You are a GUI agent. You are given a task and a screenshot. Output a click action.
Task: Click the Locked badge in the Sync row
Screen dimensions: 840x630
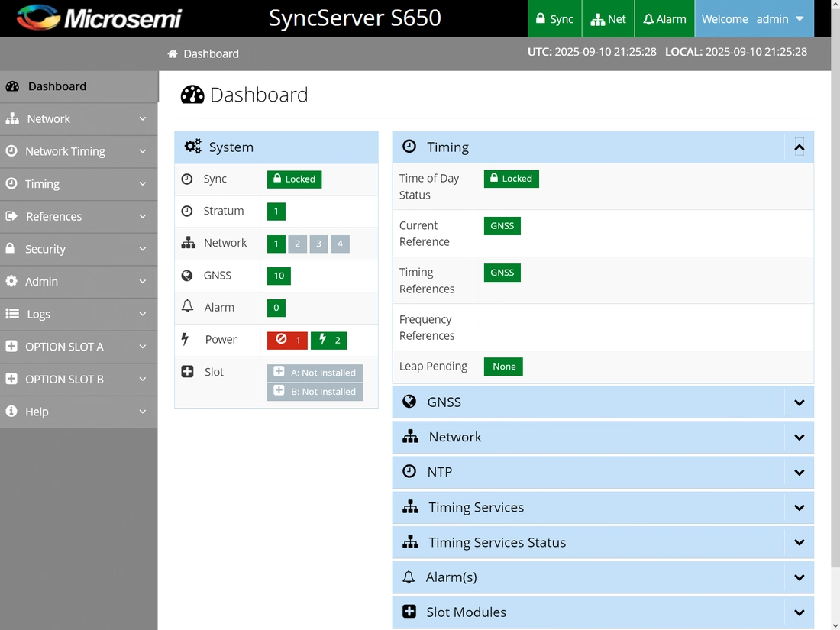[294, 179]
